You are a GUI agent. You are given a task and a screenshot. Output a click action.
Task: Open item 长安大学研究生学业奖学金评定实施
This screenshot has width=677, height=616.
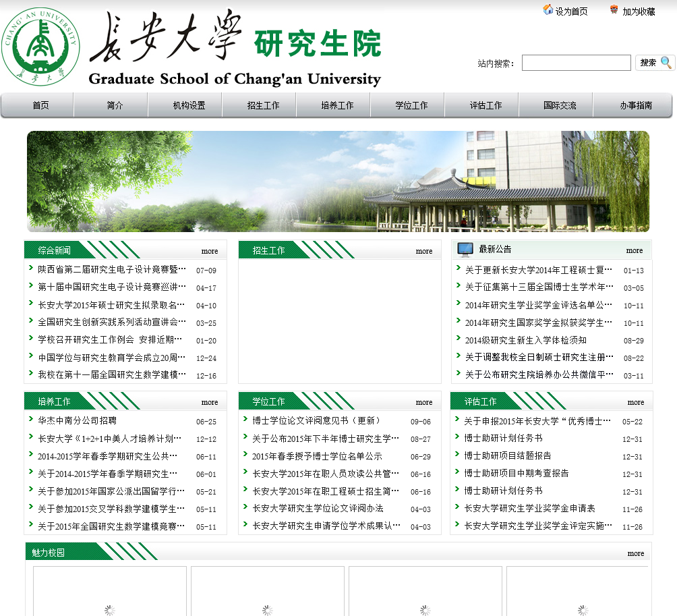(538, 526)
